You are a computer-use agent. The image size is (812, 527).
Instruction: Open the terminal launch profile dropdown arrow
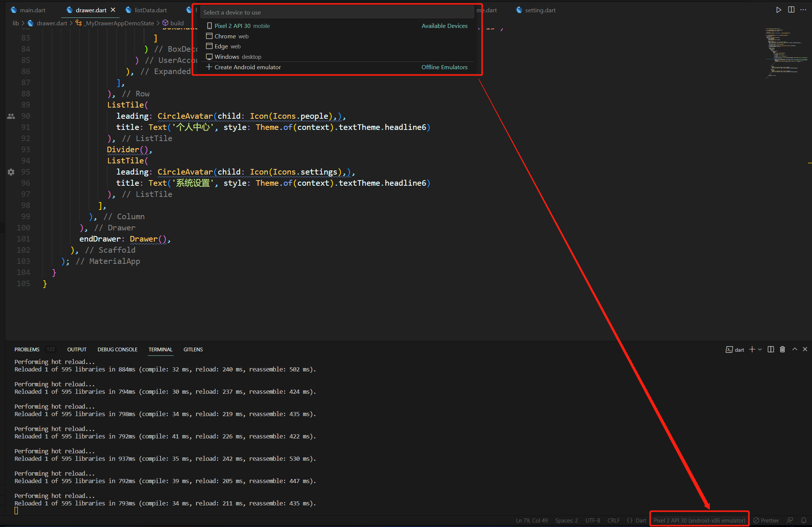tap(760, 349)
